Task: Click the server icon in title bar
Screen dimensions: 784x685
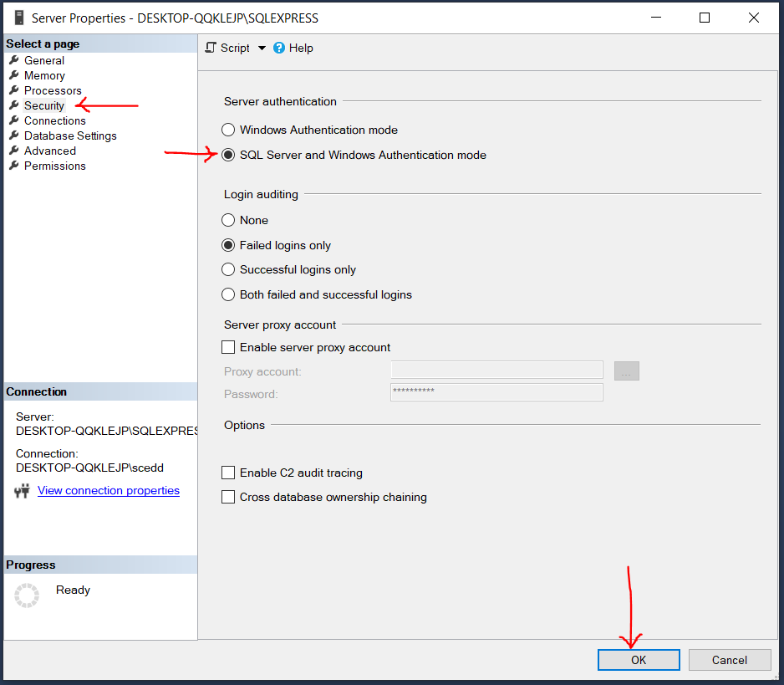Action: coord(18,18)
